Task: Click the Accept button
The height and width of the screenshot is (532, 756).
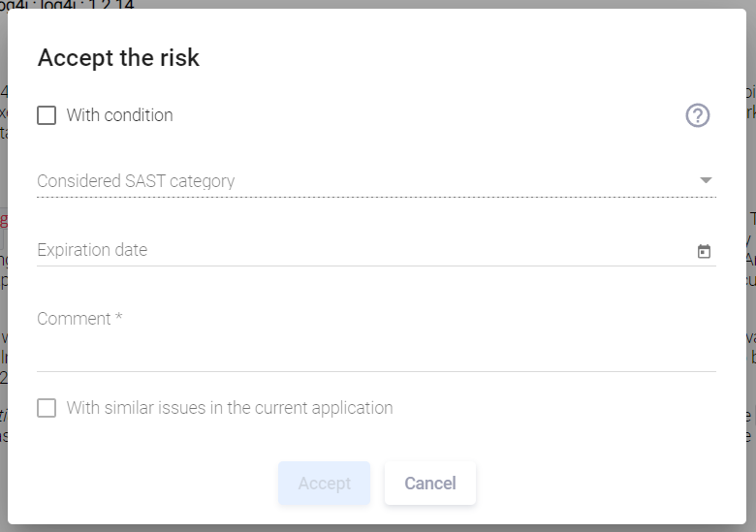Action: point(325,484)
